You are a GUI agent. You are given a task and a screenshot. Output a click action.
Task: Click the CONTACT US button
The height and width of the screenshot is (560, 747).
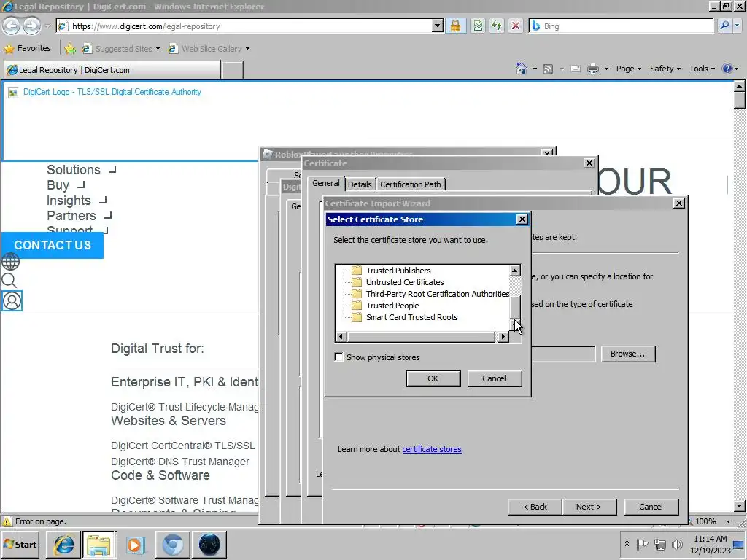click(53, 245)
